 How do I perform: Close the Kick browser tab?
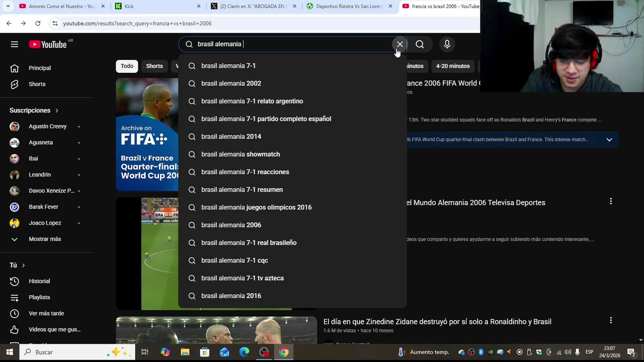(199, 6)
